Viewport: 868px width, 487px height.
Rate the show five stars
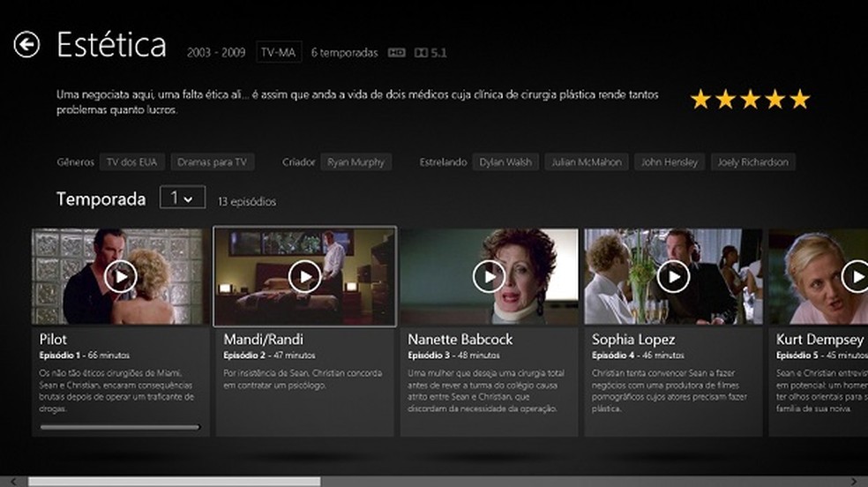(x=800, y=100)
